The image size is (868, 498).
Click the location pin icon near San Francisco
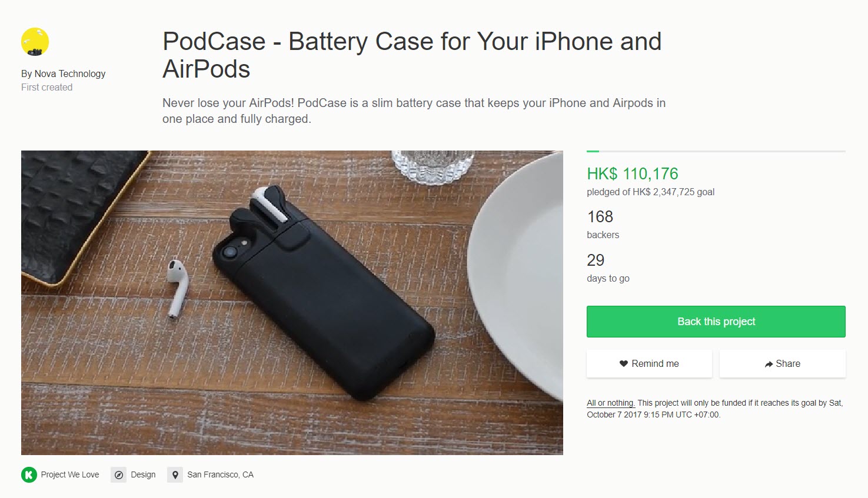[174, 474]
